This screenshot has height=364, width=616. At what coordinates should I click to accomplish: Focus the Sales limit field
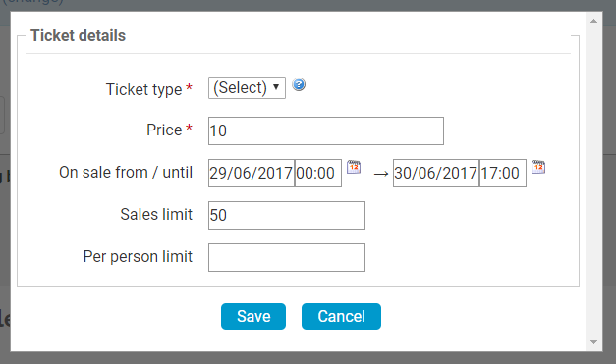tap(287, 215)
